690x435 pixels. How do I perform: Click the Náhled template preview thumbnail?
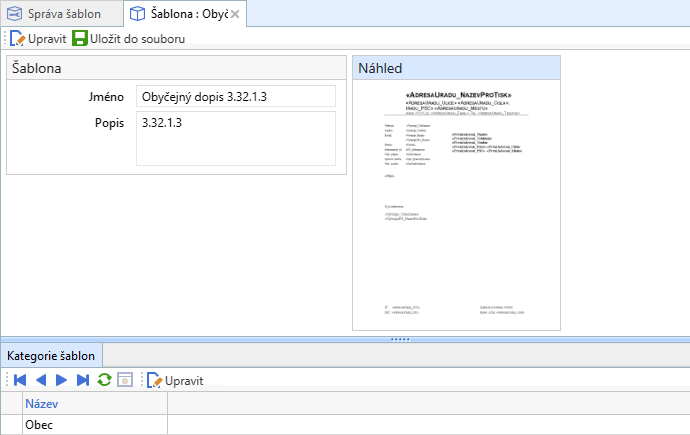[456, 205]
